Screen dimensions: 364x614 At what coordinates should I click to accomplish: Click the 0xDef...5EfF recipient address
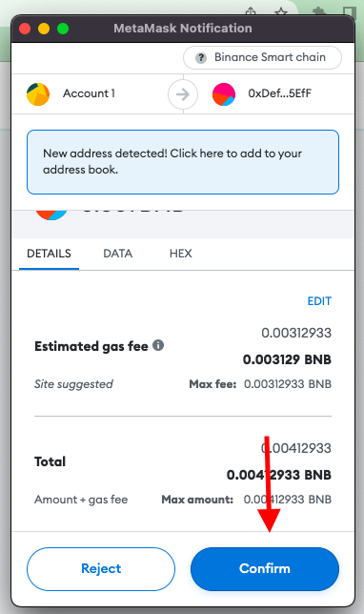click(x=279, y=93)
